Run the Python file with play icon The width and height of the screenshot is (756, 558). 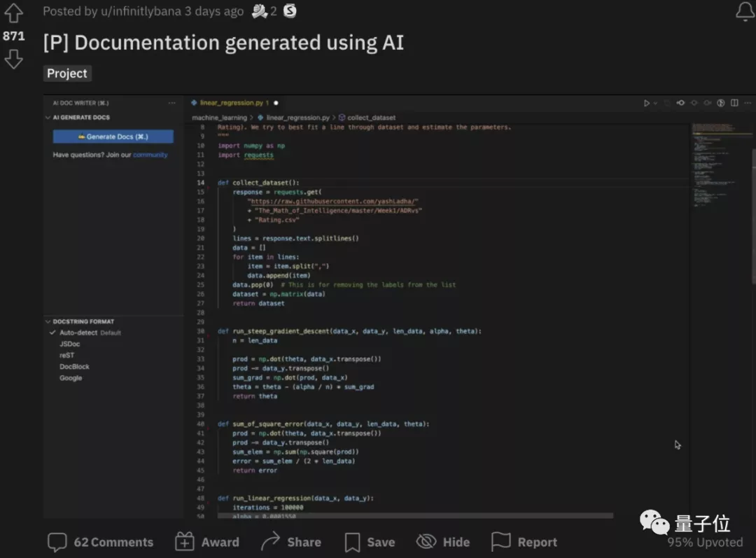click(647, 103)
